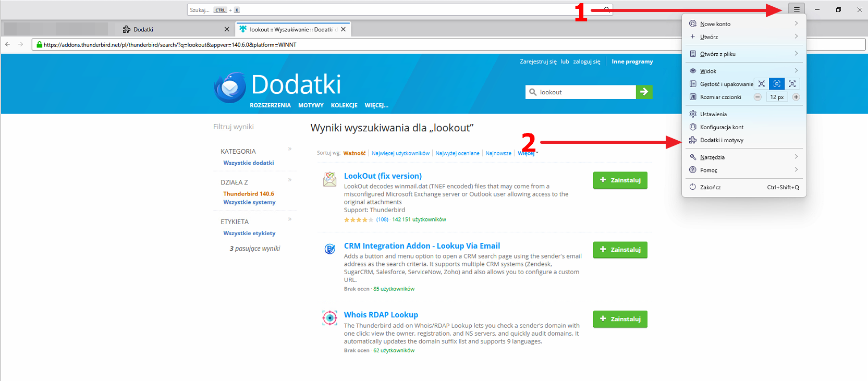Viewport: 868px width, 381px height.
Task: Open the Inne programy link
Action: click(632, 62)
